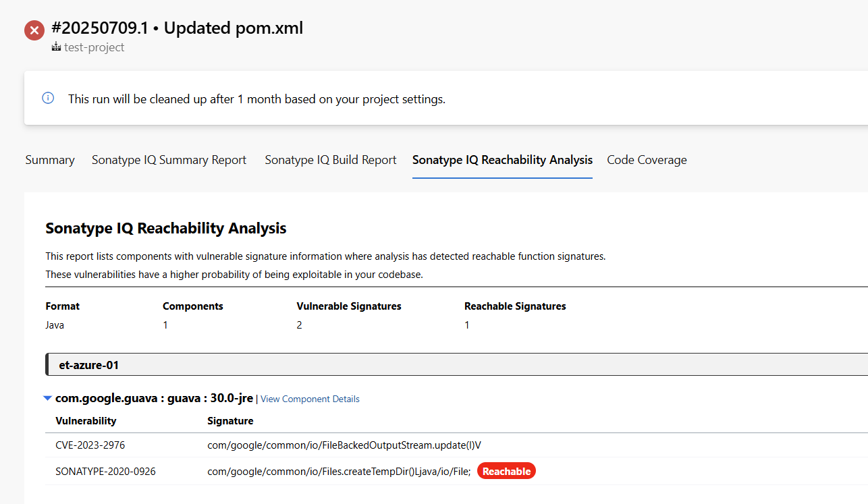Click the Vulnerability column header

click(x=86, y=420)
